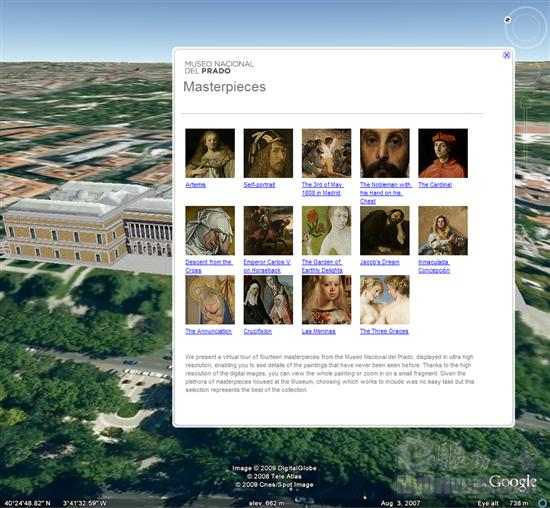
Task: Click the elev 662 m status text
Action: pyautogui.click(x=266, y=503)
